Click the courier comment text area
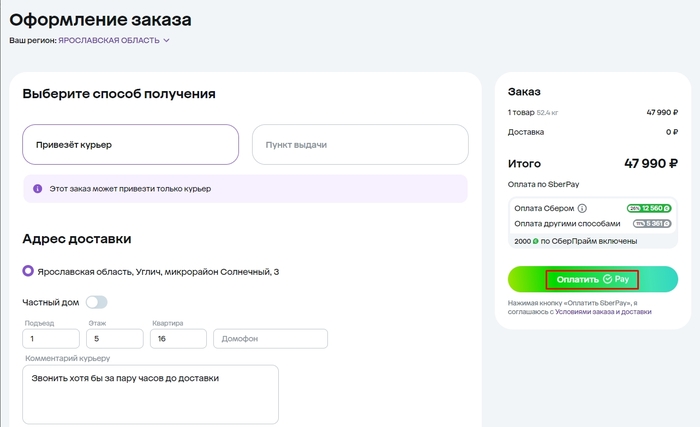The height and width of the screenshot is (427, 700). tap(150, 394)
